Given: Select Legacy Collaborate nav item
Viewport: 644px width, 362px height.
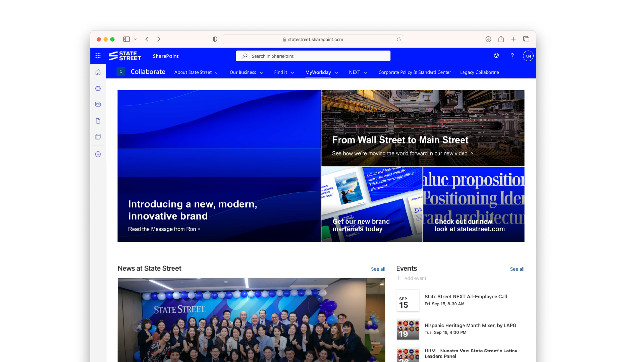Looking at the screenshot, I should pos(479,72).
